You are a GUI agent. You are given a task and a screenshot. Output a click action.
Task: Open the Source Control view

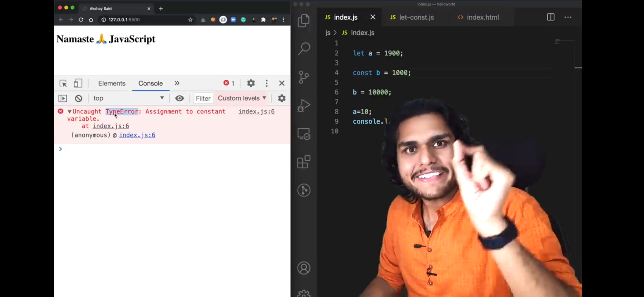(304, 77)
